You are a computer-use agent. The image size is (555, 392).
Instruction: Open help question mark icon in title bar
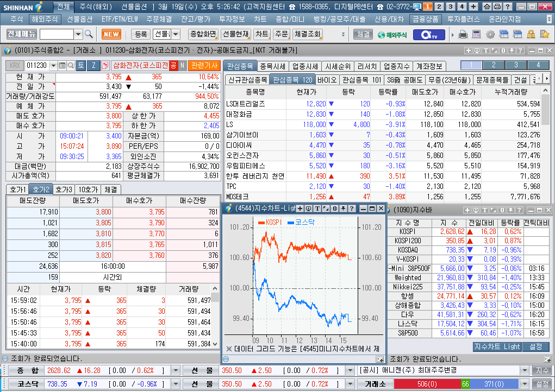(508, 7)
